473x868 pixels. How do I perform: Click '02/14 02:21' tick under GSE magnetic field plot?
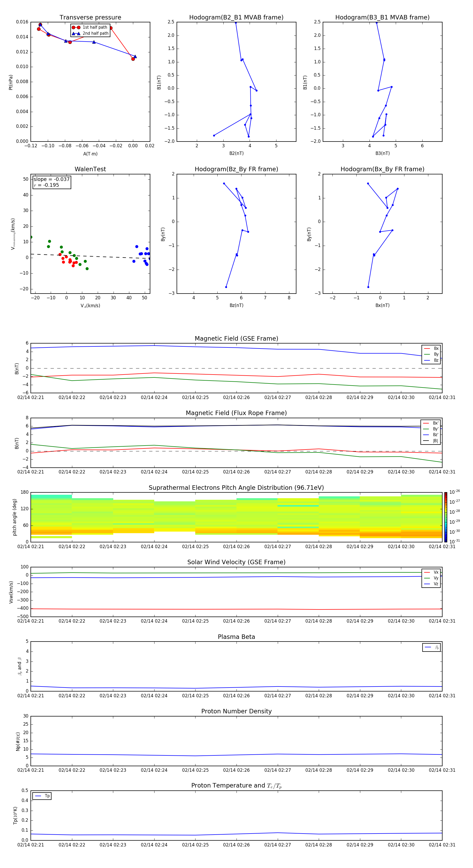tap(31, 397)
